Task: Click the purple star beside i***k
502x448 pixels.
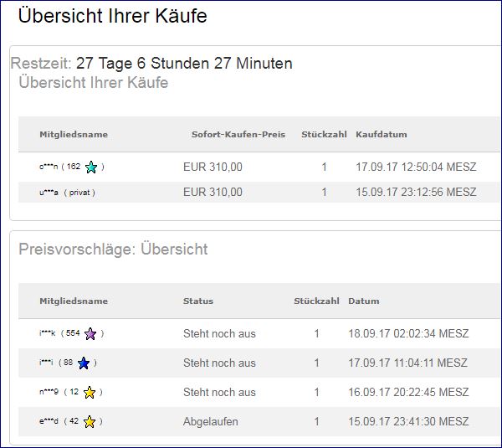Action: point(90,334)
